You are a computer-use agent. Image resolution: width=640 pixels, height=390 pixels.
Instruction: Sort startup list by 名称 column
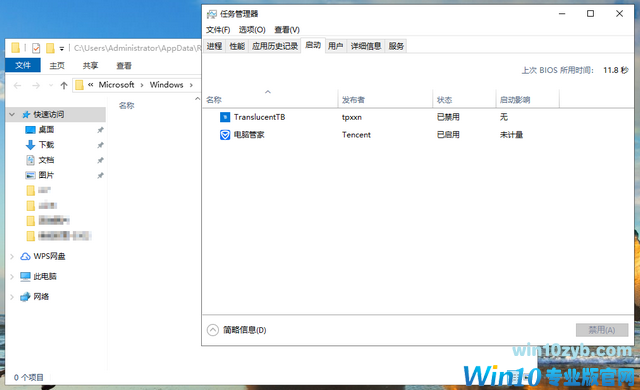pyautogui.click(x=270, y=100)
